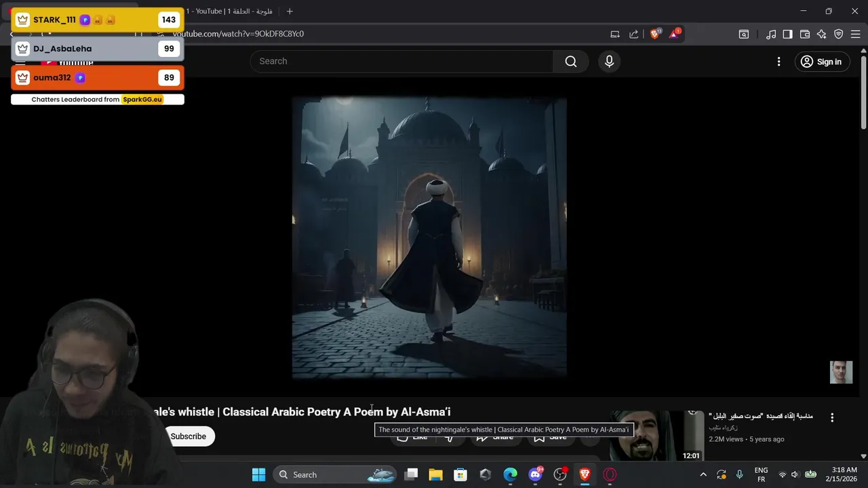Open Microsoft Store from the taskbar

(x=460, y=475)
